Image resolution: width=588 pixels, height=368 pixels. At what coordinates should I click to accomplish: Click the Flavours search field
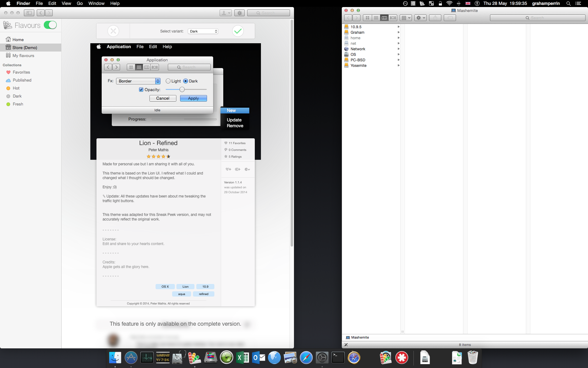tap(269, 13)
